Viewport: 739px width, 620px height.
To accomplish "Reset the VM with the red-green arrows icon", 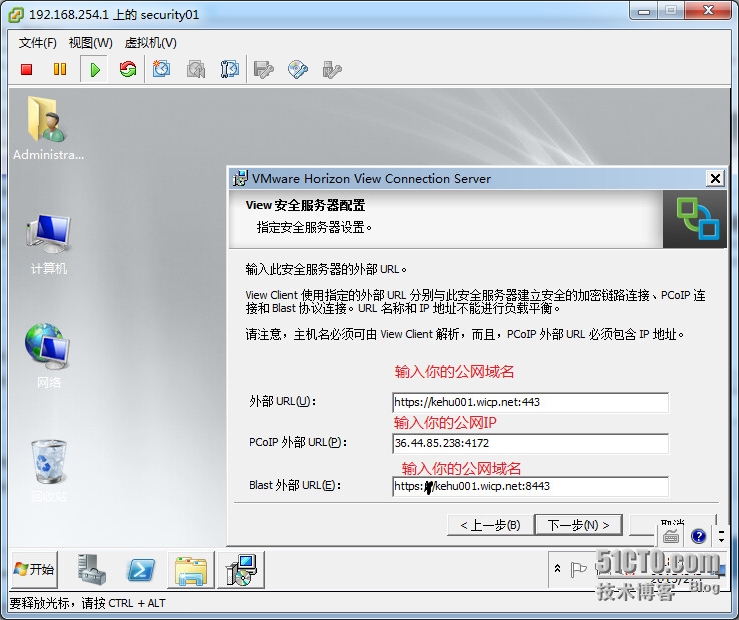I will pos(128,69).
